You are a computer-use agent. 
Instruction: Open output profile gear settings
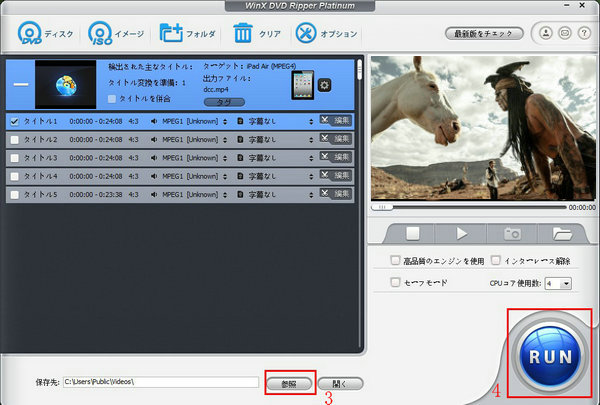pyautogui.click(x=324, y=85)
